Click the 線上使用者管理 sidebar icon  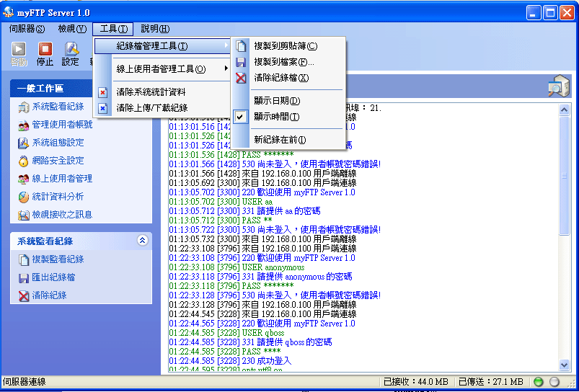point(23,179)
